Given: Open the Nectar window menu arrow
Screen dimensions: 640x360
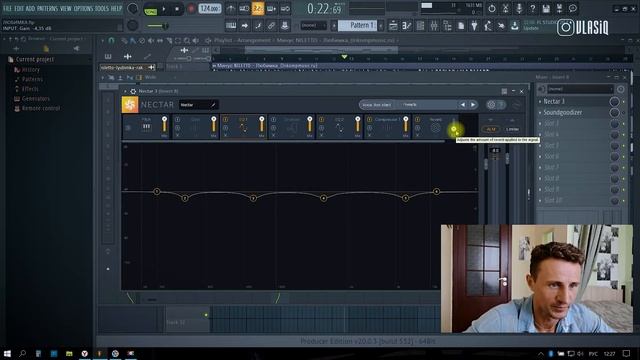Looking at the screenshot, I should click(x=125, y=91).
